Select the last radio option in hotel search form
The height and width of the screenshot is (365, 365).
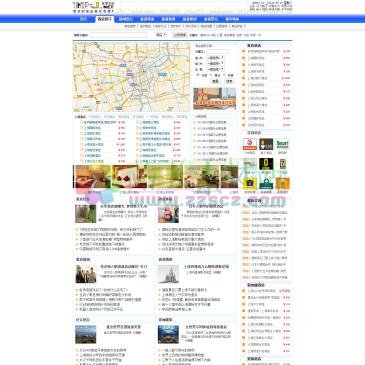[224, 75]
